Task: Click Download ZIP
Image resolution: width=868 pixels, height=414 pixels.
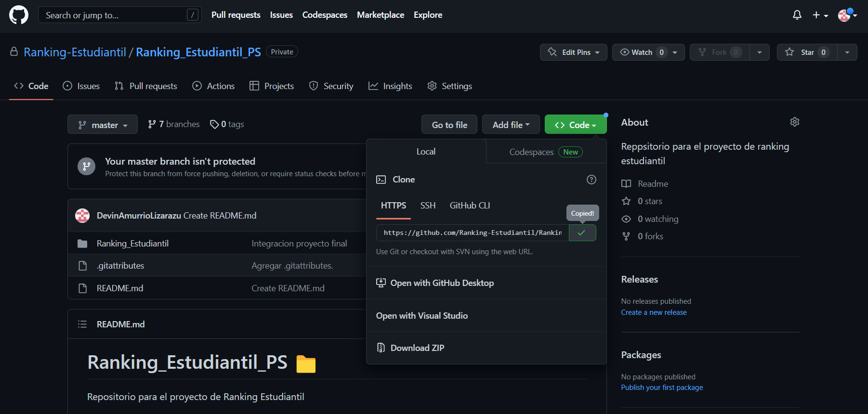Action: 486,348
